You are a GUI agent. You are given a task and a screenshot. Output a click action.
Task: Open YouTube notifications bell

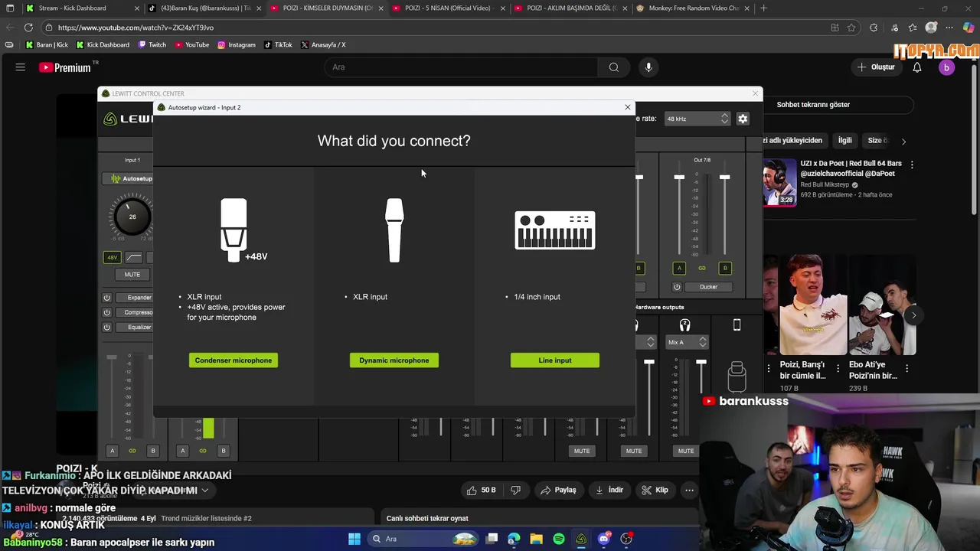[917, 67]
